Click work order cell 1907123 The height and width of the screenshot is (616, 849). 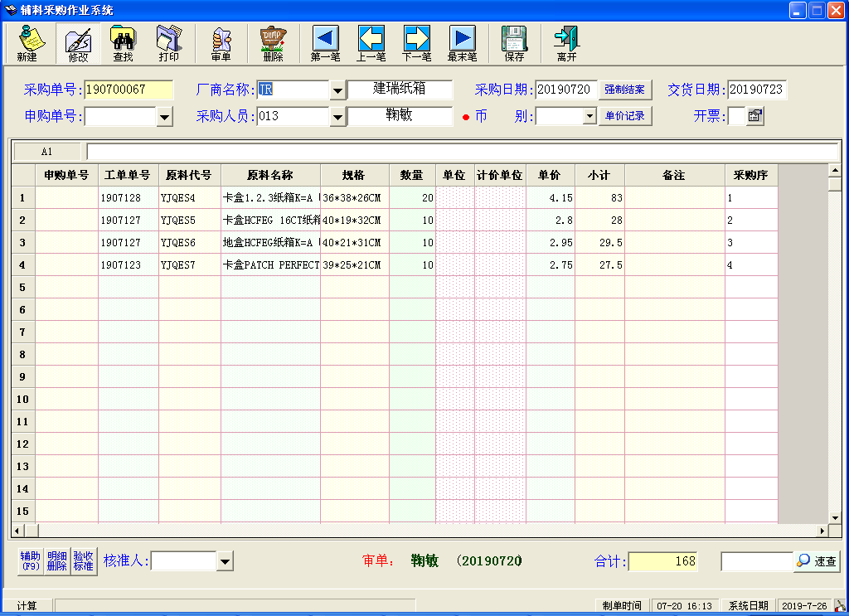point(129,265)
